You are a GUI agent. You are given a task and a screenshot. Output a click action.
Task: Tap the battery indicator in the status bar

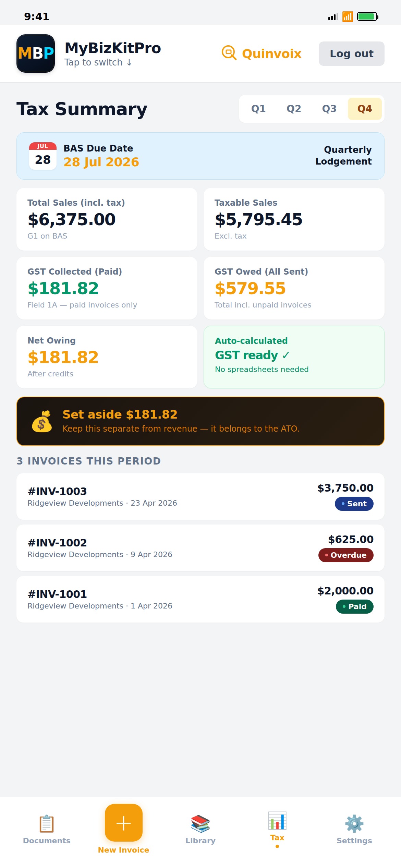pyautogui.click(x=367, y=16)
